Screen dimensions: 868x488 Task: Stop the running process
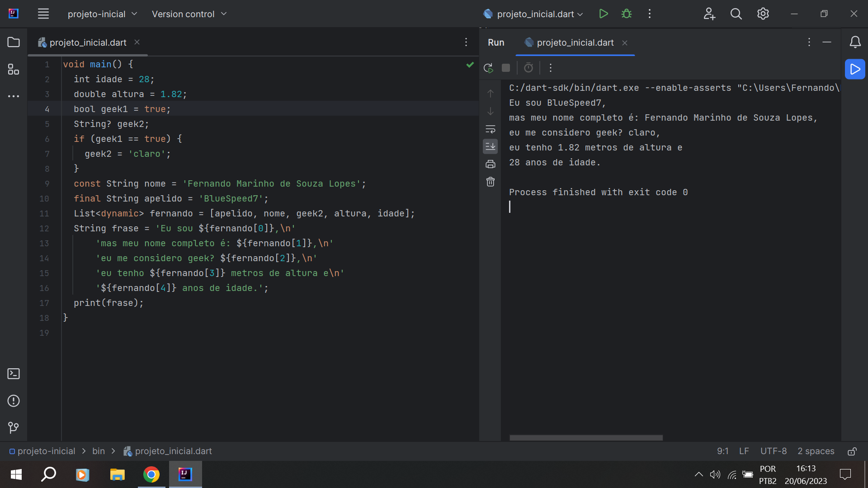[x=506, y=68]
